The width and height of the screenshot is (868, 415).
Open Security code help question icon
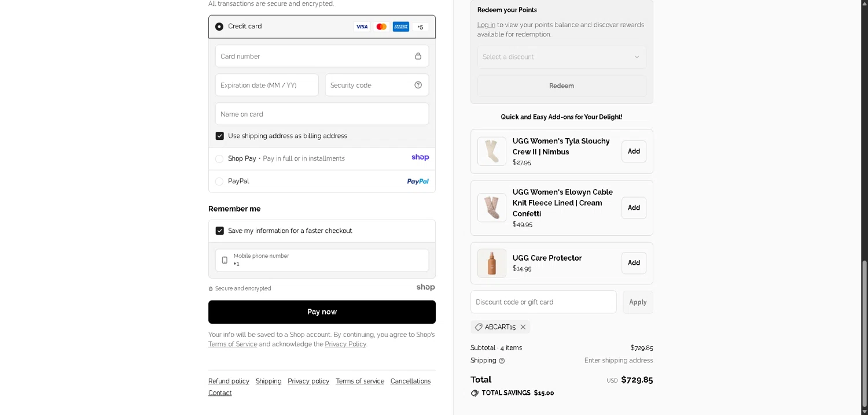418,85
